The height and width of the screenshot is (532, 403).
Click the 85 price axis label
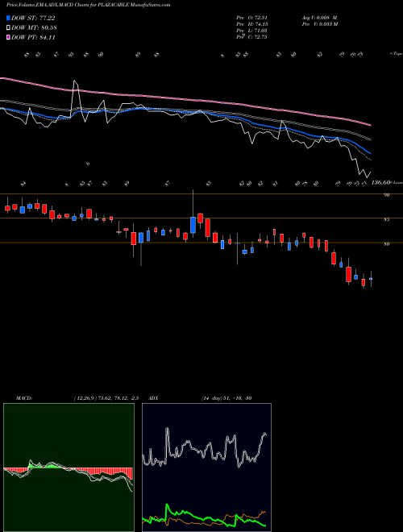tap(386, 219)
